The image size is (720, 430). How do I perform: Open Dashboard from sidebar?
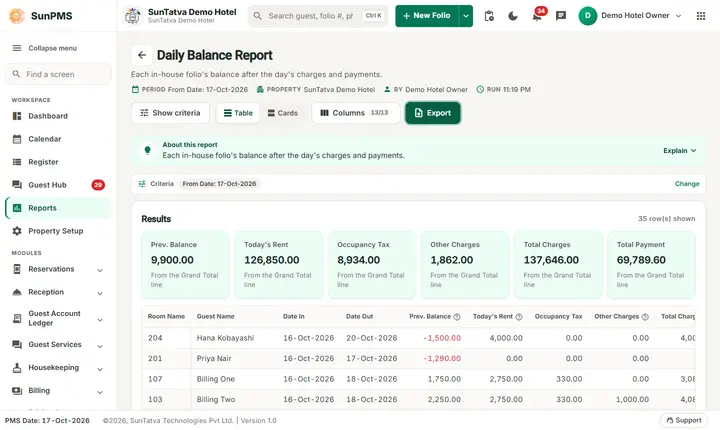click(58, 116)
